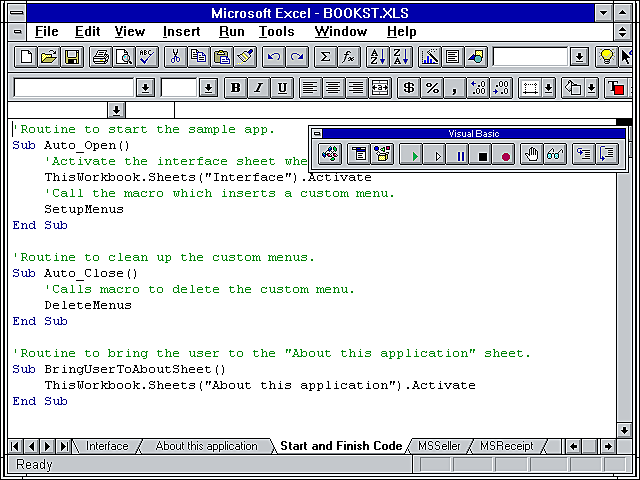Image resolution: width=640 pixels, height=480 pixels.
Task: Open the Function Wizard fx icon
Action: (349, 57)
